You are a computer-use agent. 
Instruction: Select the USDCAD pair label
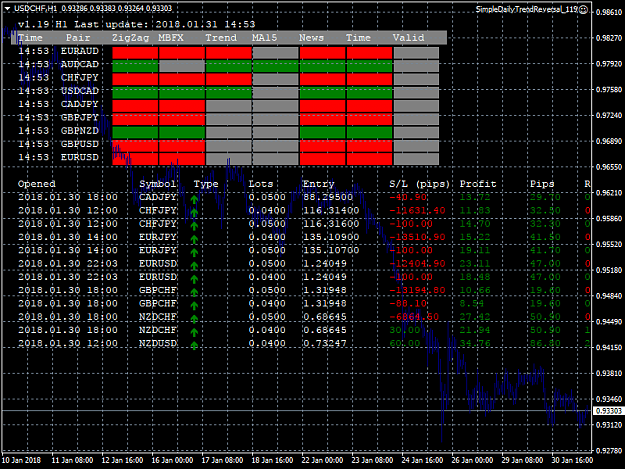coord(80,91)
